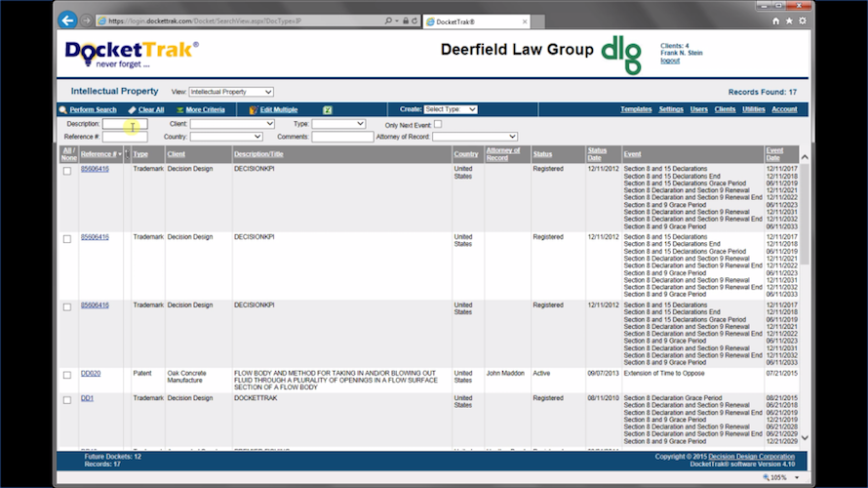This screenshot has width=868, height=488.
Task: Toggle the Only Next Event checkbox
Action: click(438, 124)
